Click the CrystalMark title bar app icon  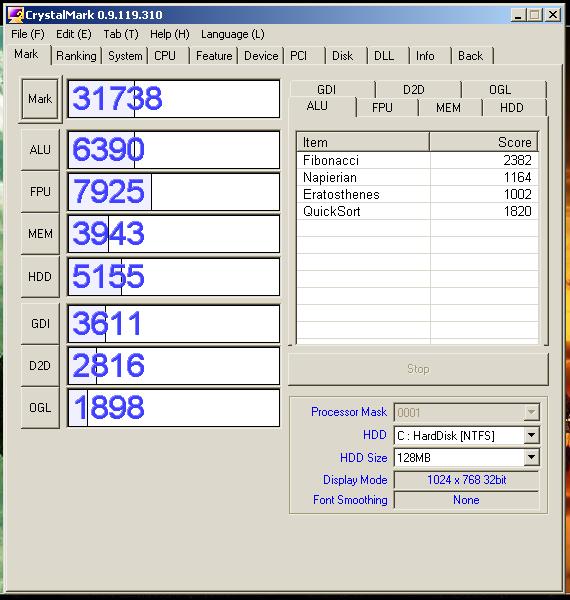click(15, 15)
